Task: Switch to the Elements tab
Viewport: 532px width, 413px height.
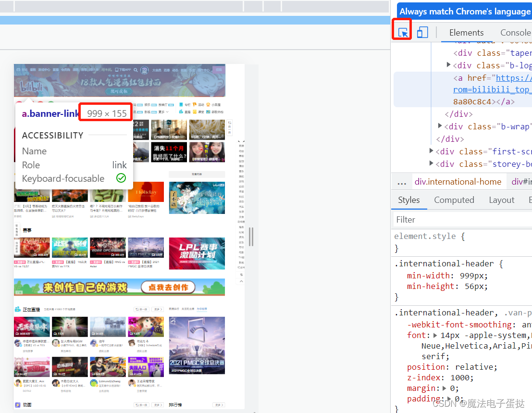Action: pos(466,33)
